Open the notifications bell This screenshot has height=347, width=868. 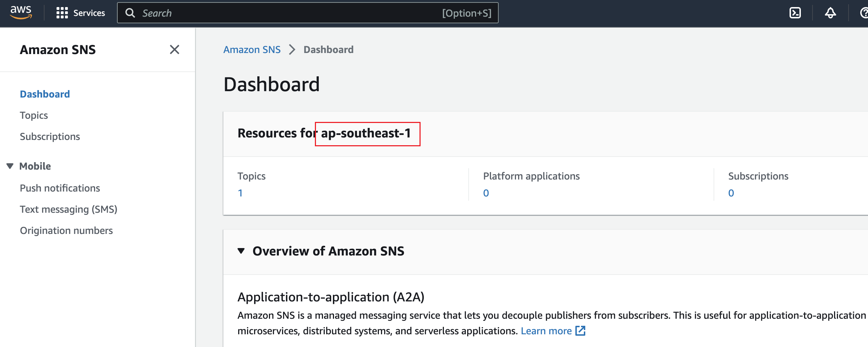click(830, 13)
